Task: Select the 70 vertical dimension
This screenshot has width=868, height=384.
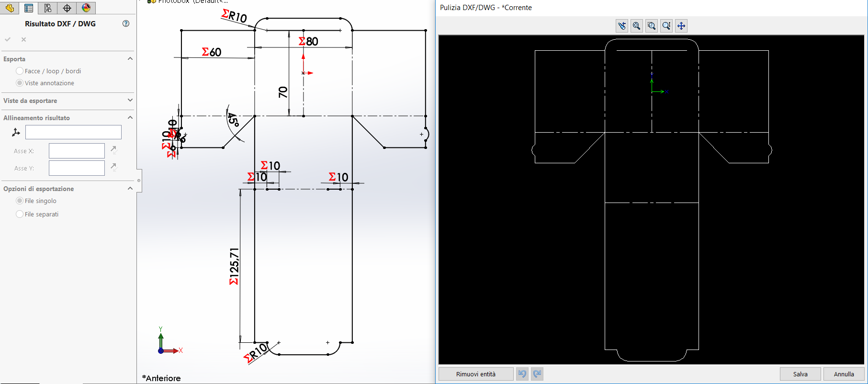Action: point(283,92)
